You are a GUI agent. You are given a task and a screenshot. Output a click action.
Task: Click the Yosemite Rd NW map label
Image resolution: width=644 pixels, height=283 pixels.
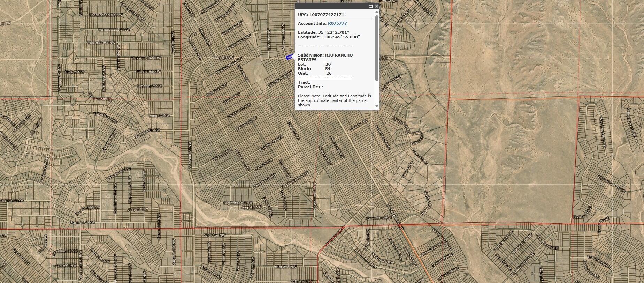click(x=102, y=43)
